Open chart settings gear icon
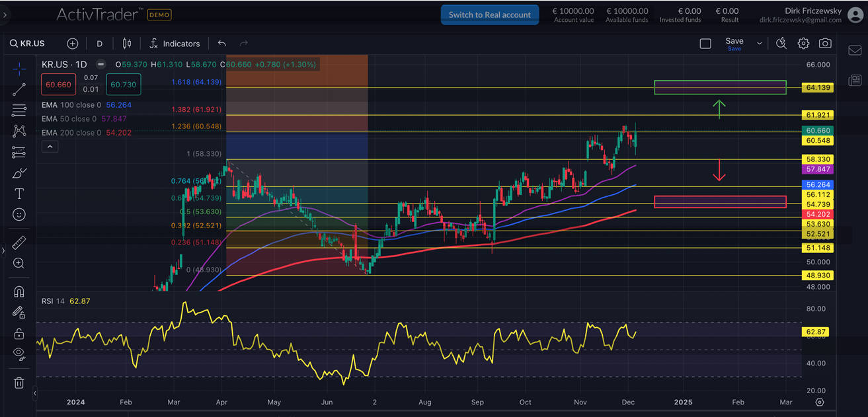868x417 pixels. 803,44
